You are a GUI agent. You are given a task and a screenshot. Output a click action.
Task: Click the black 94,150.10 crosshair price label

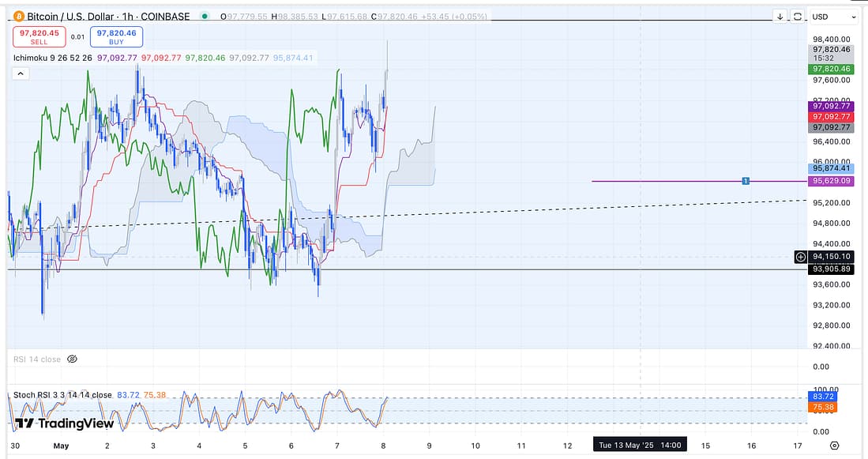pos(831,257)
